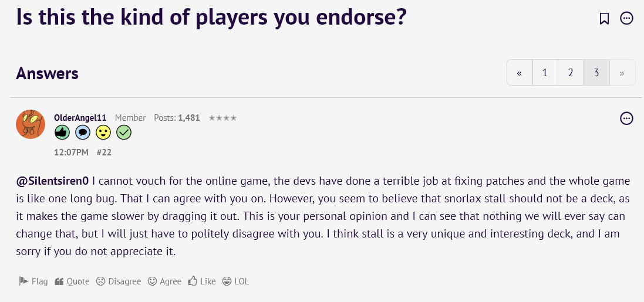This screenshot has width=644, height=302.
Task: Click the green thumbs-up badge
Action: (x=62, y=133)
